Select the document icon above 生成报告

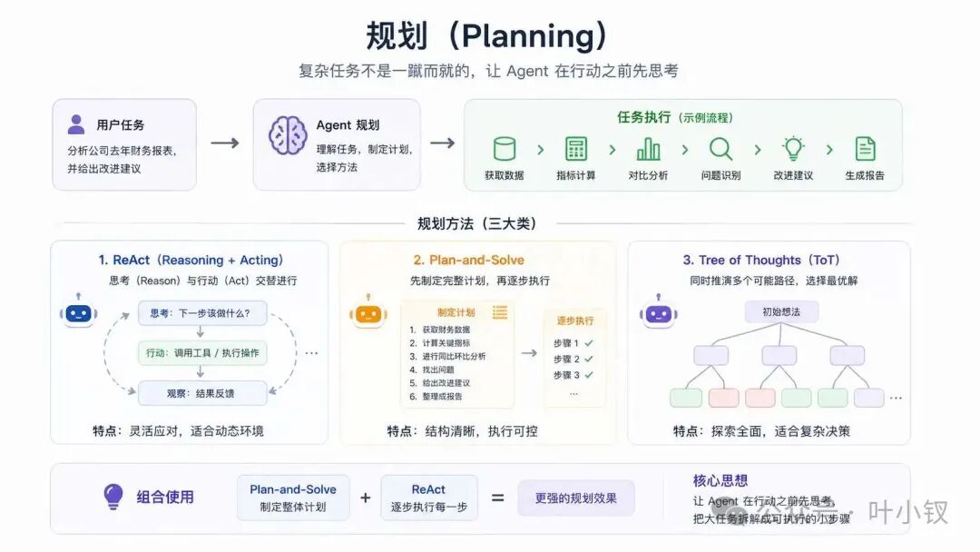pos(865,149)
